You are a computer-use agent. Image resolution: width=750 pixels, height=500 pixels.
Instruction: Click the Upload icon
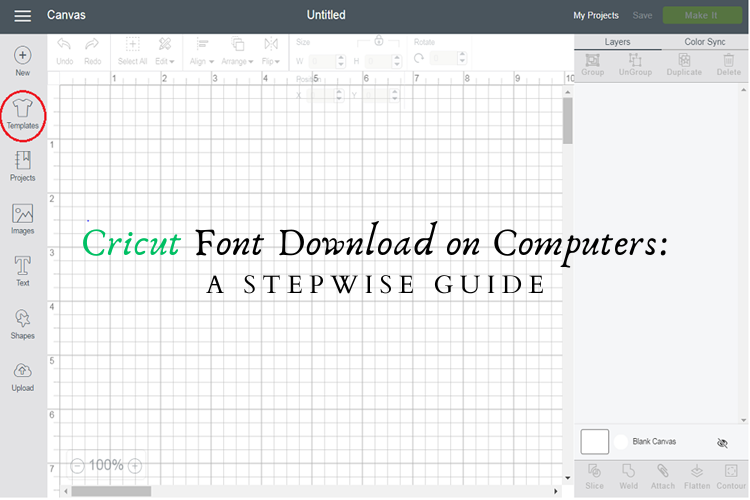tap(22, 375)
